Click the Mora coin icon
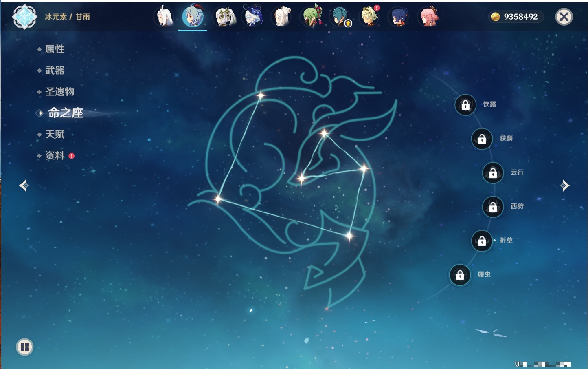 (495, 17)
